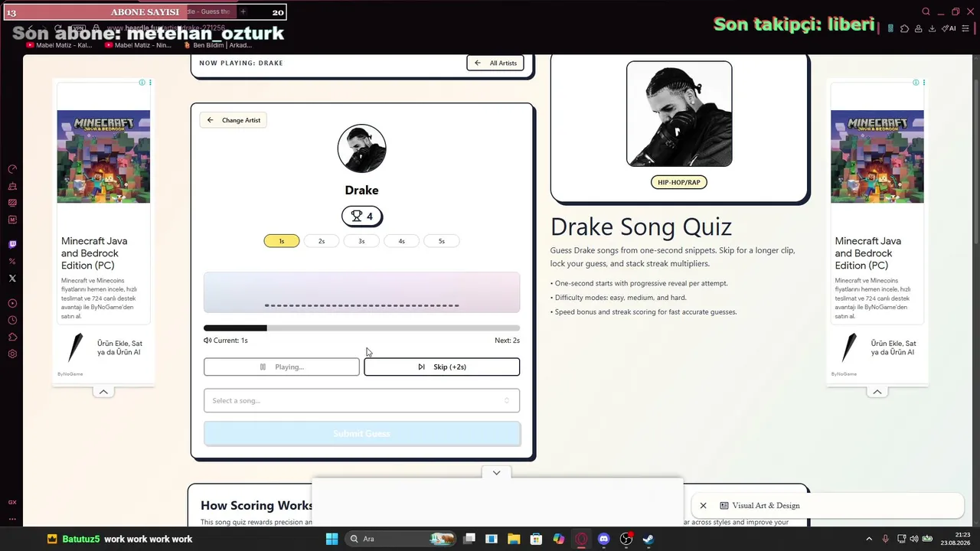Click the dotted waveform visualizer area
The image size is (980, 551).
(x=361, y=292)
